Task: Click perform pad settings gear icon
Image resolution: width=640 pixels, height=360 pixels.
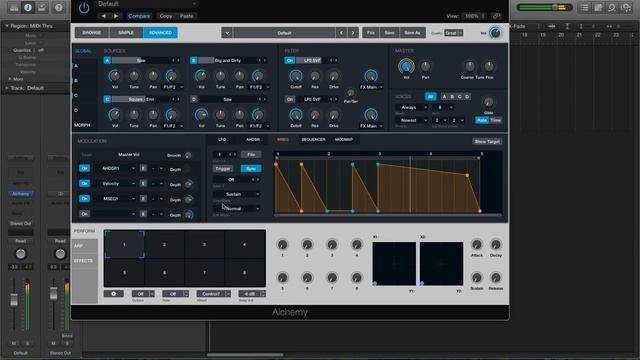Action: 113,293
